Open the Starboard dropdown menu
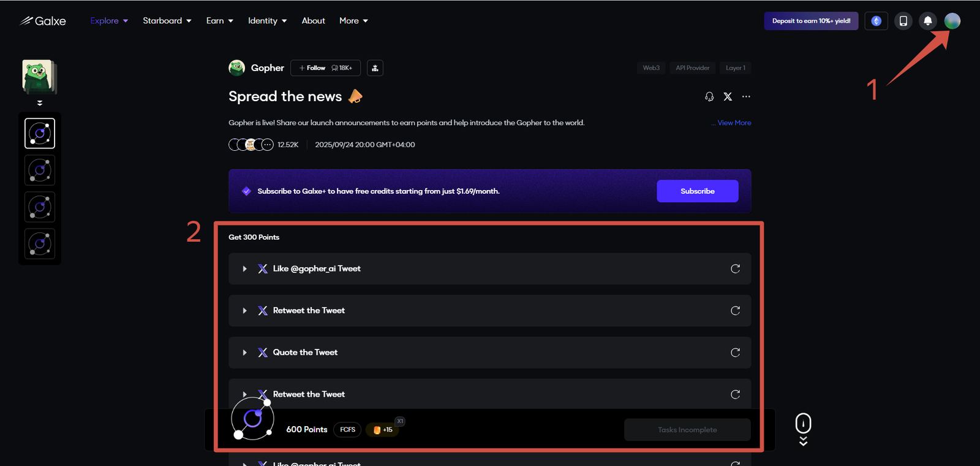Screen dimensions: 980x466 [167, 21]
